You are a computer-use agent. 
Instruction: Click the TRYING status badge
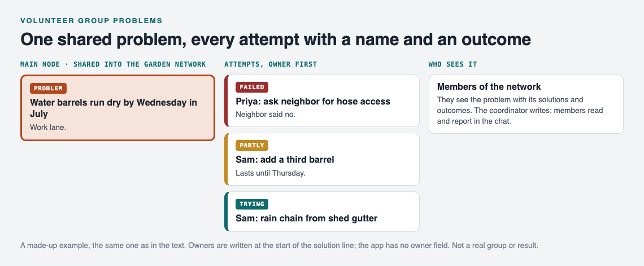[252, 204]
